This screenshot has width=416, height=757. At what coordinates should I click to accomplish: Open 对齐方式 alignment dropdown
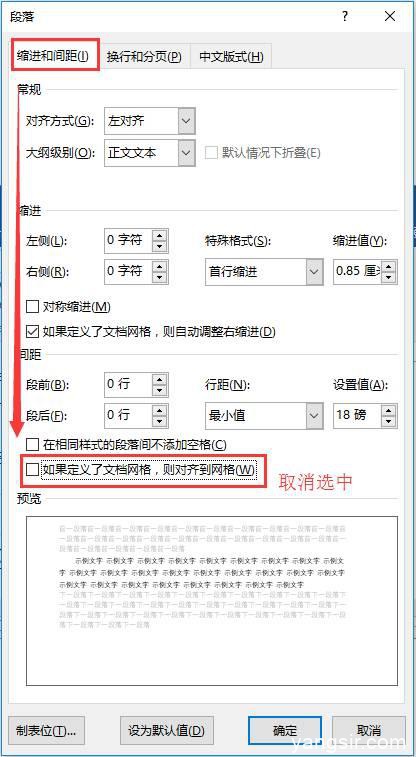(186, 121)
